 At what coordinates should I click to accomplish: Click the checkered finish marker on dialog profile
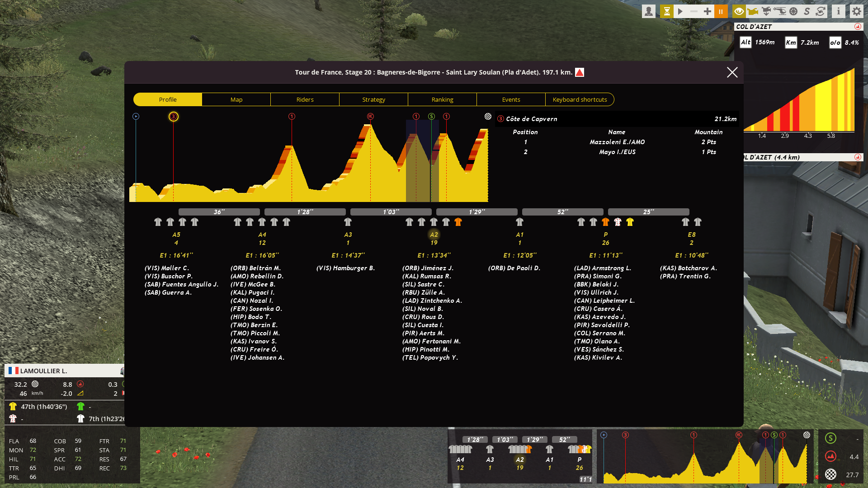click(x=488, y=117)
